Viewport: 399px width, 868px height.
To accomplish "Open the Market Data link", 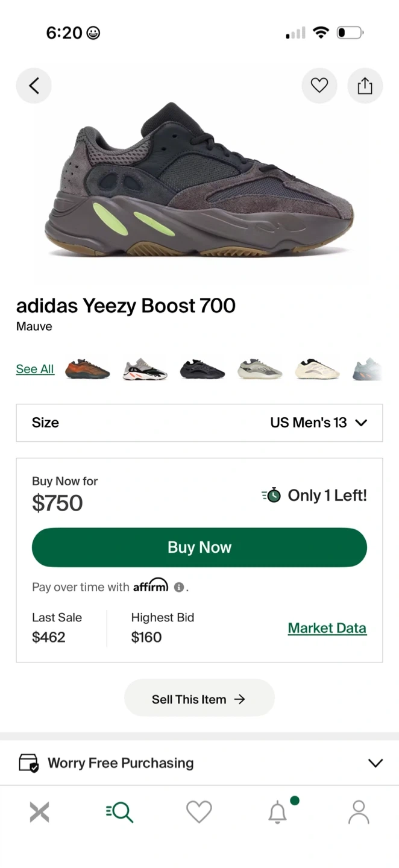I will (x=327, y=628).
